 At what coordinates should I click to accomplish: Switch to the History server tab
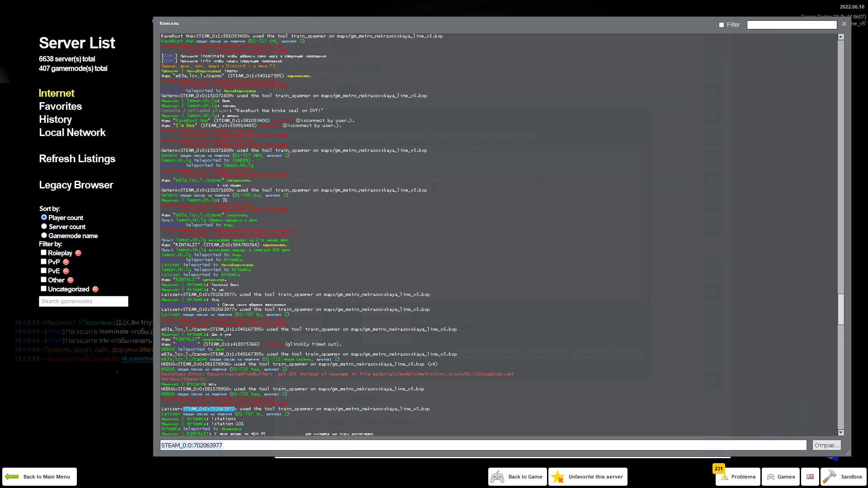pyautogui.click(x=55, y=119)
